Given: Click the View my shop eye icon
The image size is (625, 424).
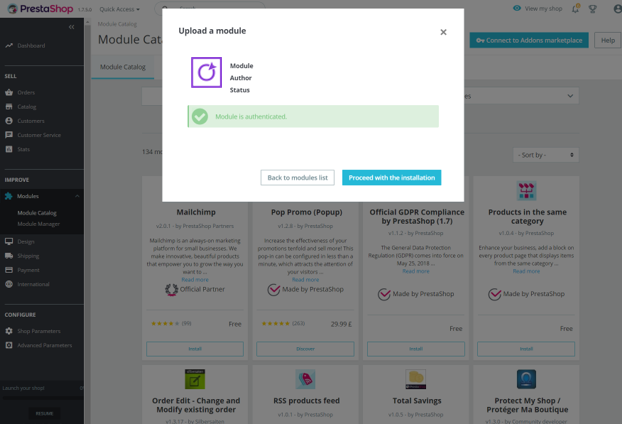Looking at the screenshot, I should [517, 8].
